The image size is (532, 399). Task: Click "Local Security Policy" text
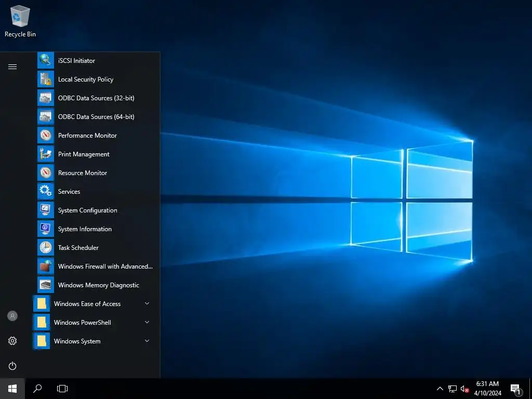86,79
